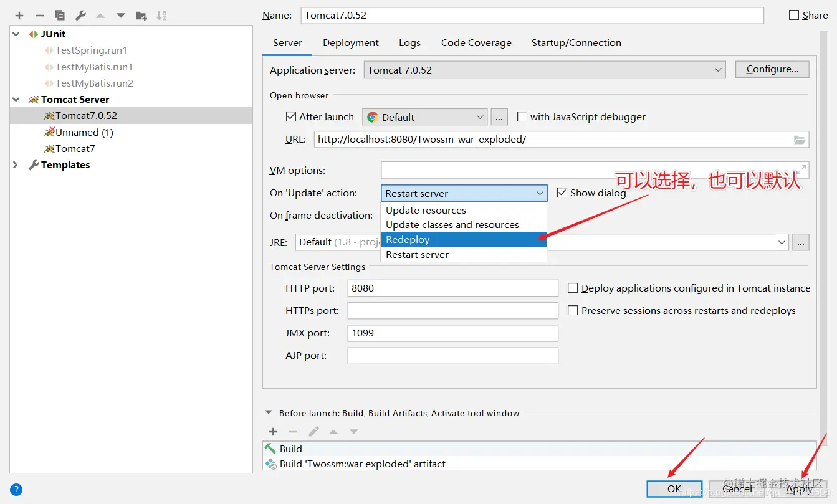The height and width of the screenshot is (504, 837).
Task: Move before launch task down
Action: point(354,432)
